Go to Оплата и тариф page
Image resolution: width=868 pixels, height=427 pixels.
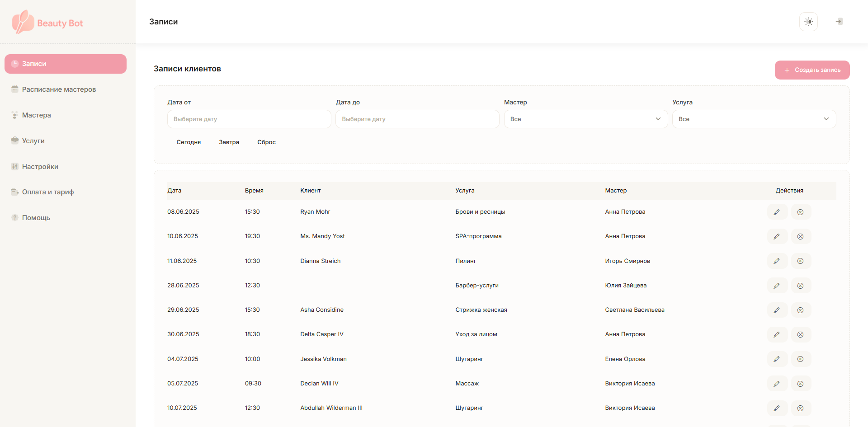click(48, 192)
